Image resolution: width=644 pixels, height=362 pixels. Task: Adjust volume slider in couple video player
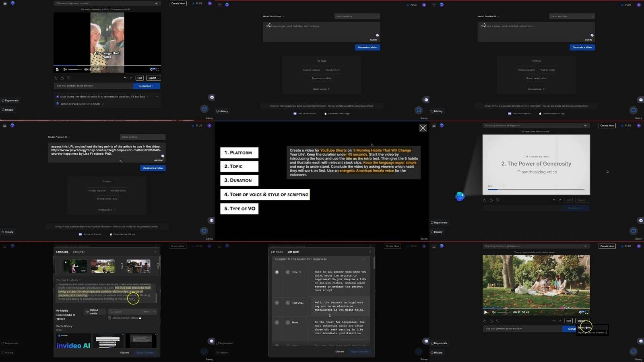[x=75, y=69]
